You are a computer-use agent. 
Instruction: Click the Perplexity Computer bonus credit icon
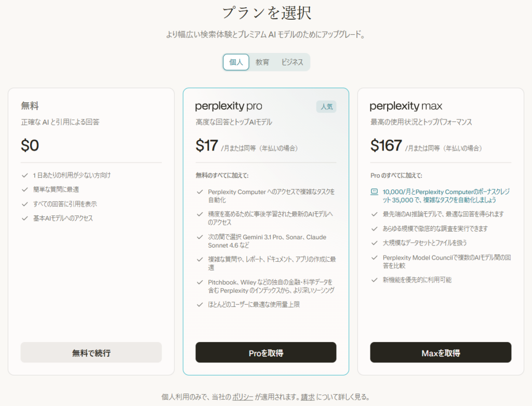pyautogui.click(x=374, y=192)
